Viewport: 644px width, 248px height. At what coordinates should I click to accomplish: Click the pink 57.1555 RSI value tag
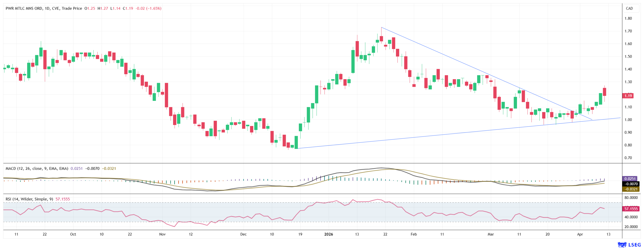coord(630,209)
